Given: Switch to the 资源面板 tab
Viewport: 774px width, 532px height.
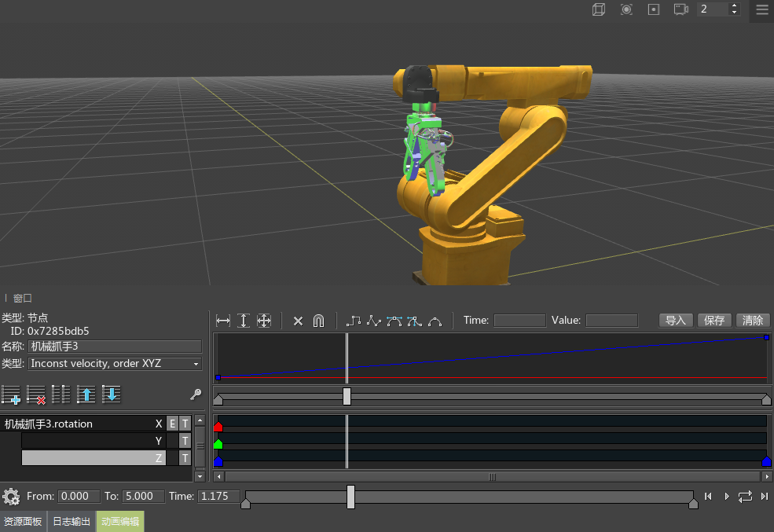Looking at the screenshot, I should click(x=23, y=522).
